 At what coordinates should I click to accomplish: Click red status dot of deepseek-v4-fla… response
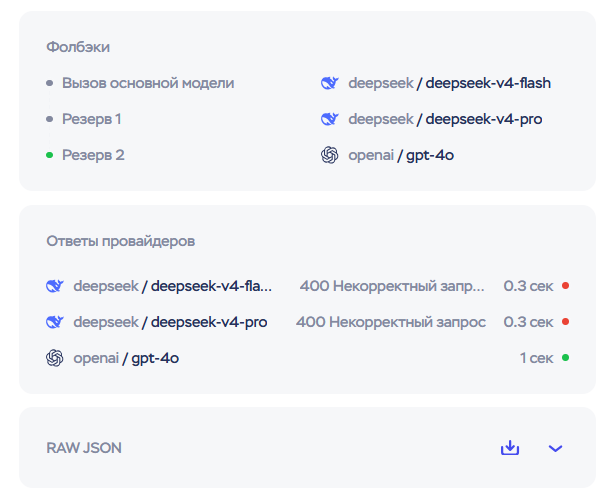[565, 285]
